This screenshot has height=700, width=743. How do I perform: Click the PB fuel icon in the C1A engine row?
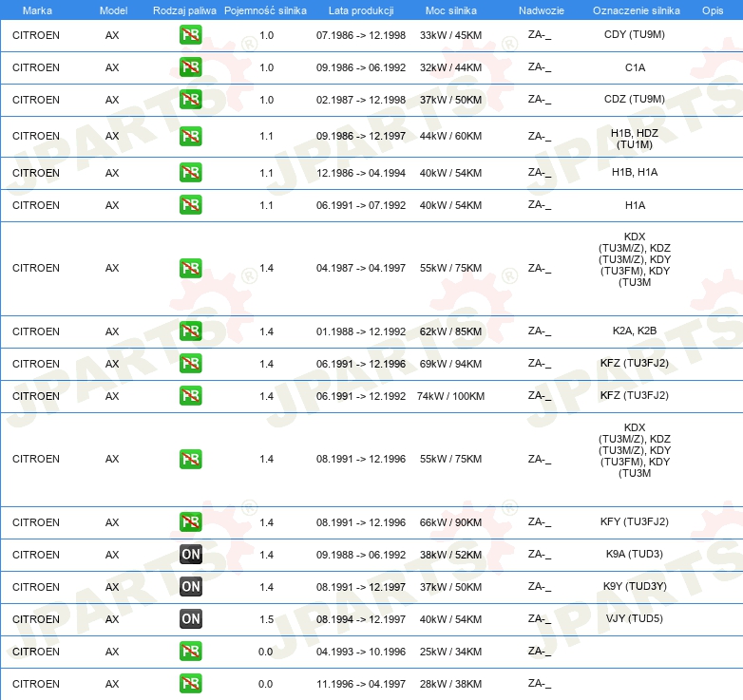click(x=190, y=67)
